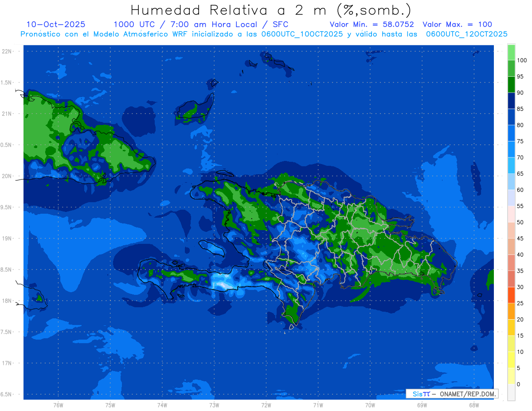Image resolution: width=532 pixels, height=411 pixels.
Task: Select the '73W' longitude label
Action: pyautogui.click(x=214, y=405)
